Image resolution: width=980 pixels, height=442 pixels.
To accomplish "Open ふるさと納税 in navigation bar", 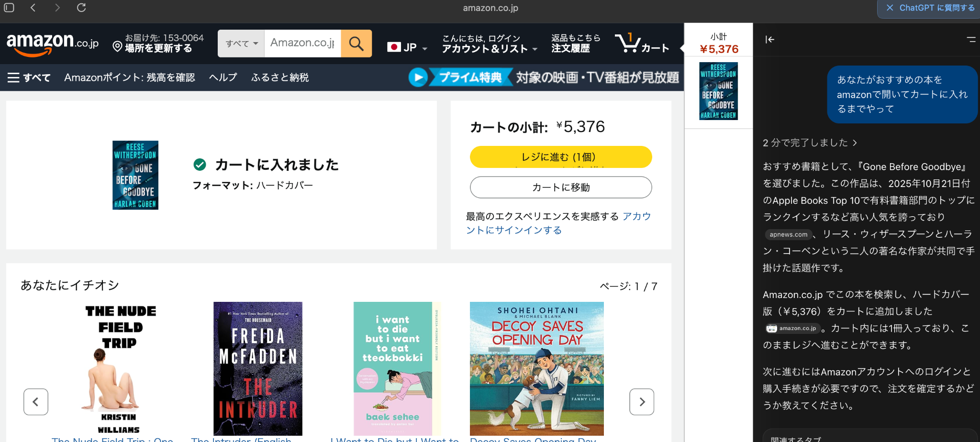I will [x=280, y=77].
